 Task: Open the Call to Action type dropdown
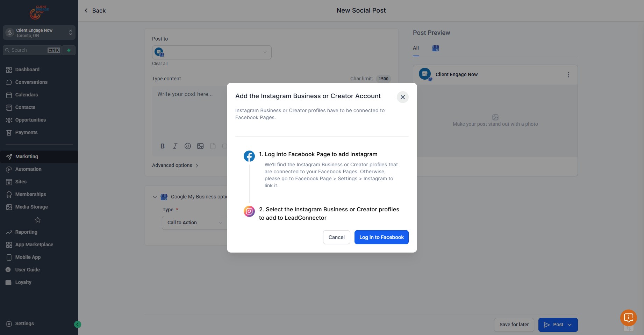[x=194, y=223]
